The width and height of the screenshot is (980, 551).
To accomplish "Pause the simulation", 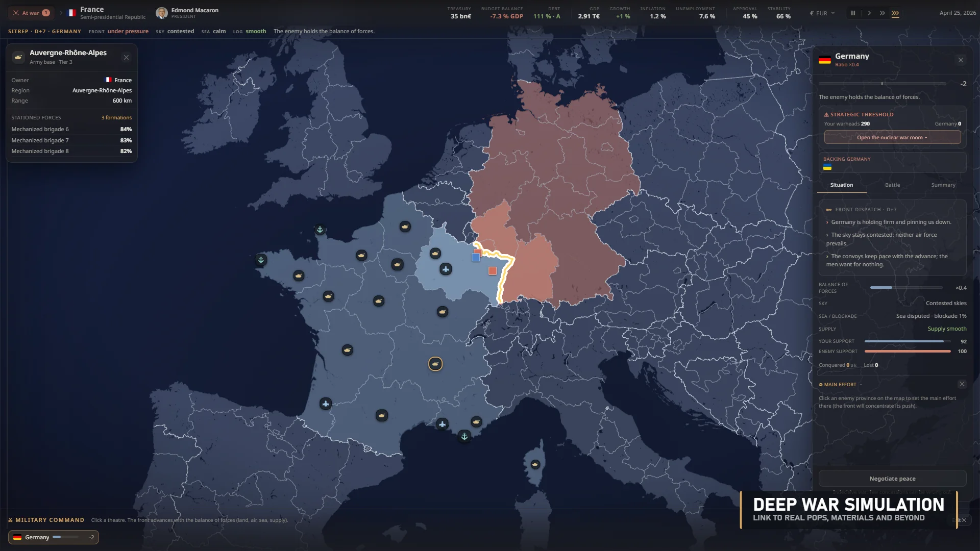I will [x=853, y=13].
